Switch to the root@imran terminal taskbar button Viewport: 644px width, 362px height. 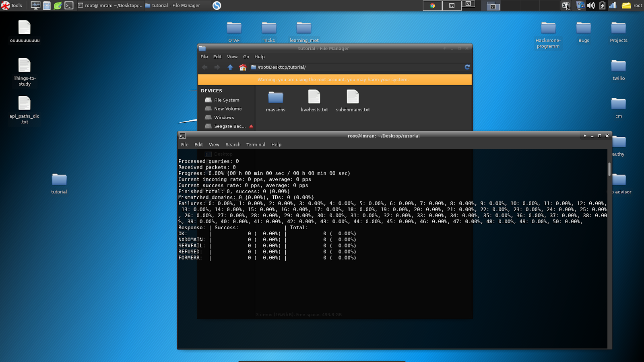click(x=110, y=6)
